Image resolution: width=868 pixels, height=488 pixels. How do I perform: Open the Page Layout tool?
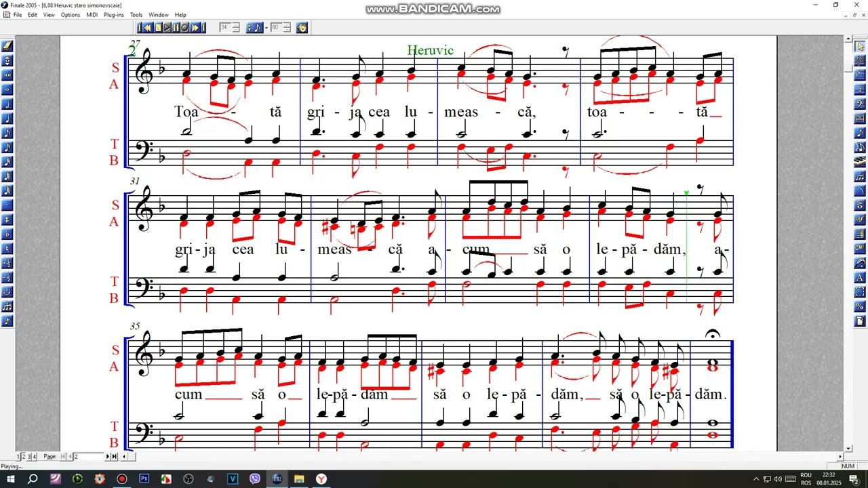click(x=860, y=321)
